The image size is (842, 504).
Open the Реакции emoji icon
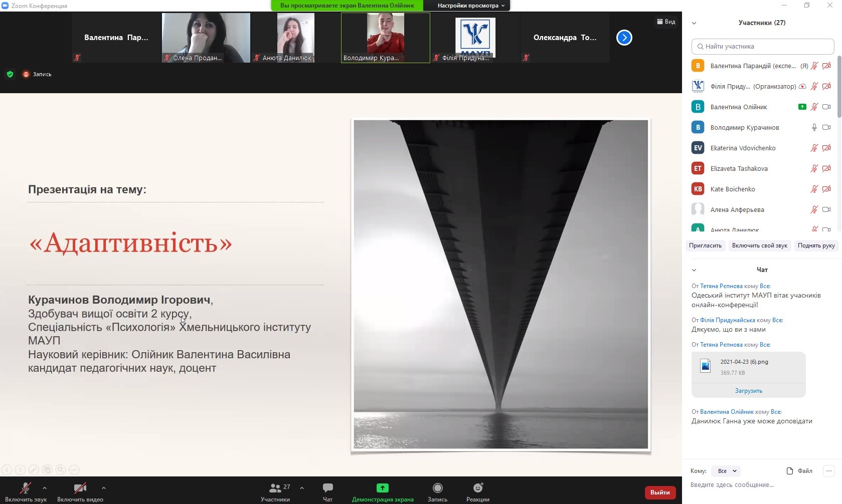478,488
